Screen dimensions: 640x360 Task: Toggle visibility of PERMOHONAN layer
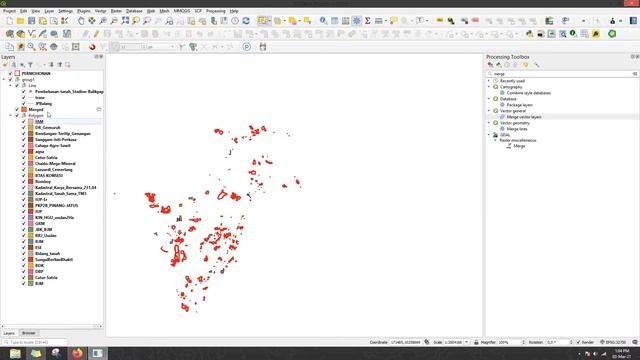(10, 73)
